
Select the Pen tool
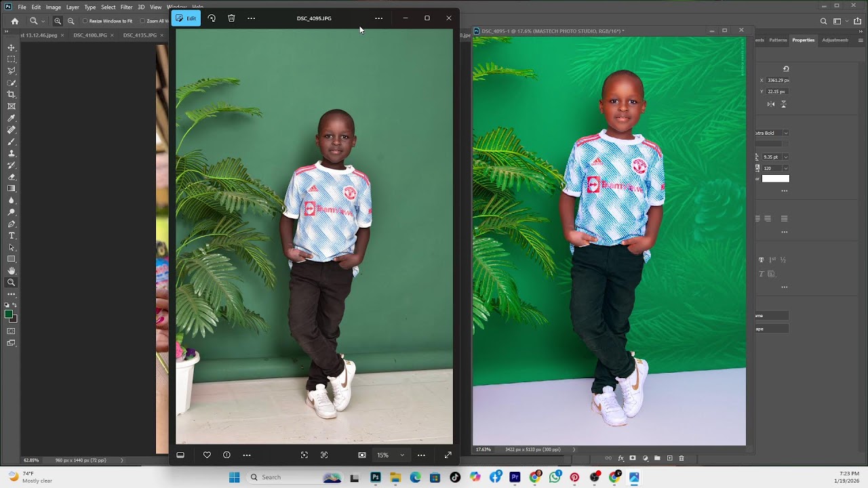click(12, 224)
